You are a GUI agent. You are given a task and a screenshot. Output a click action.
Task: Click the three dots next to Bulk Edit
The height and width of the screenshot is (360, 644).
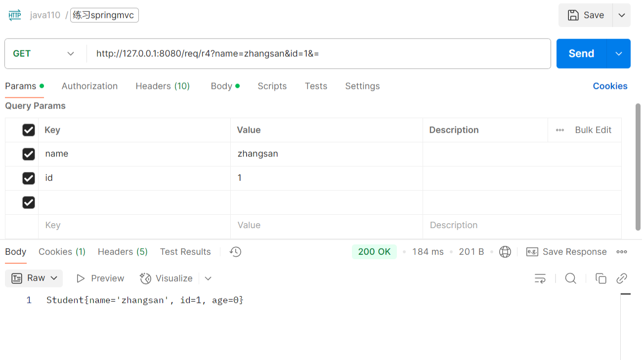[560, 130]
